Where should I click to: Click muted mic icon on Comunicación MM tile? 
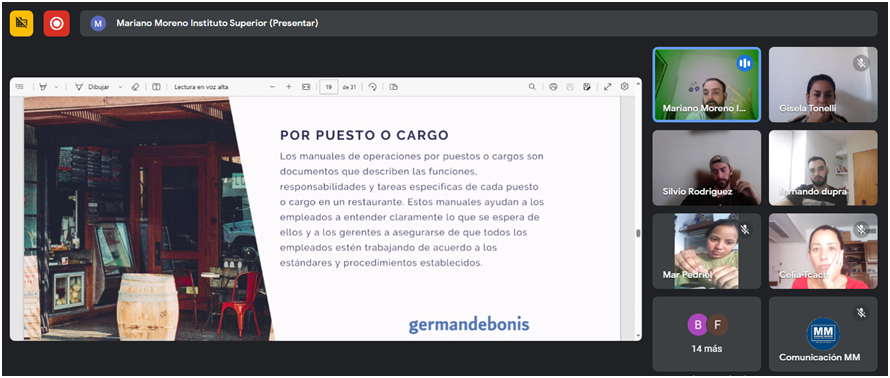click(x=861, y=313)
